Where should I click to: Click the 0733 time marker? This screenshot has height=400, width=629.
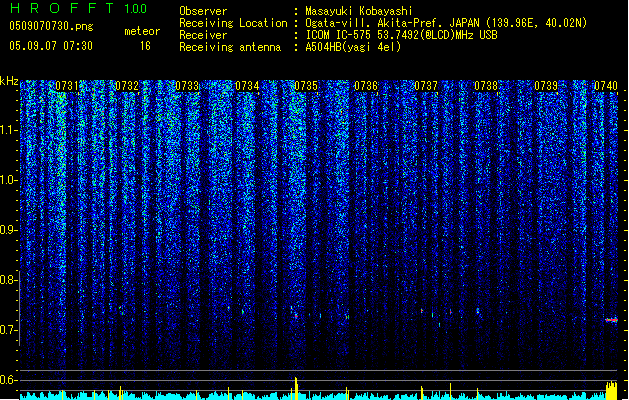[187, 86]
